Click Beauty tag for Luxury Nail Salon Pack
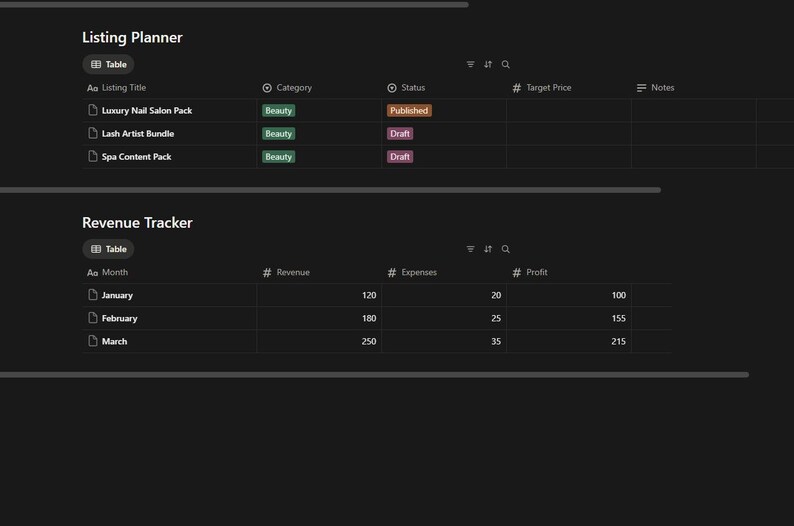The image size is (794, 526). 279,110
